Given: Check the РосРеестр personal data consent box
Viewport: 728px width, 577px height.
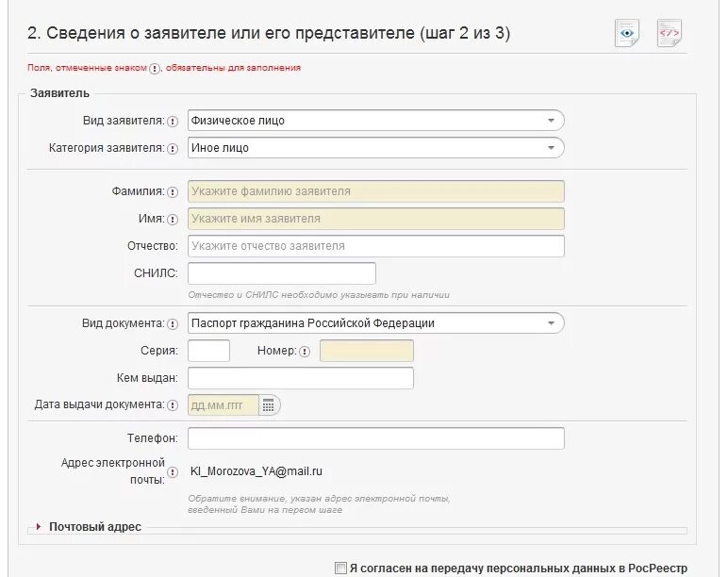Looking at the screenshot, I should (340, 569).
